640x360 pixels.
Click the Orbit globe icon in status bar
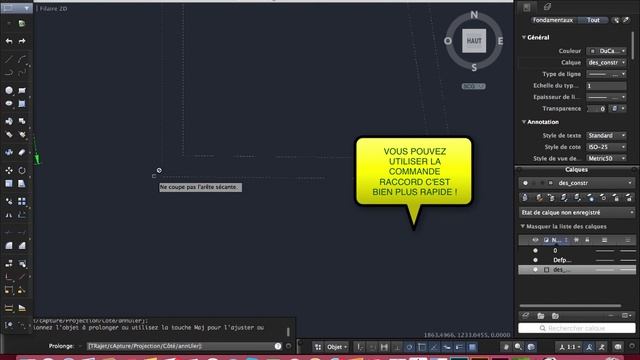(531, 347)
